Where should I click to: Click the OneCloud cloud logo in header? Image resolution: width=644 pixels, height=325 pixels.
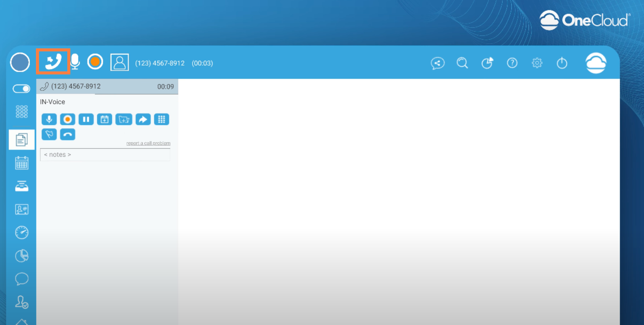(x=596, y=63)
